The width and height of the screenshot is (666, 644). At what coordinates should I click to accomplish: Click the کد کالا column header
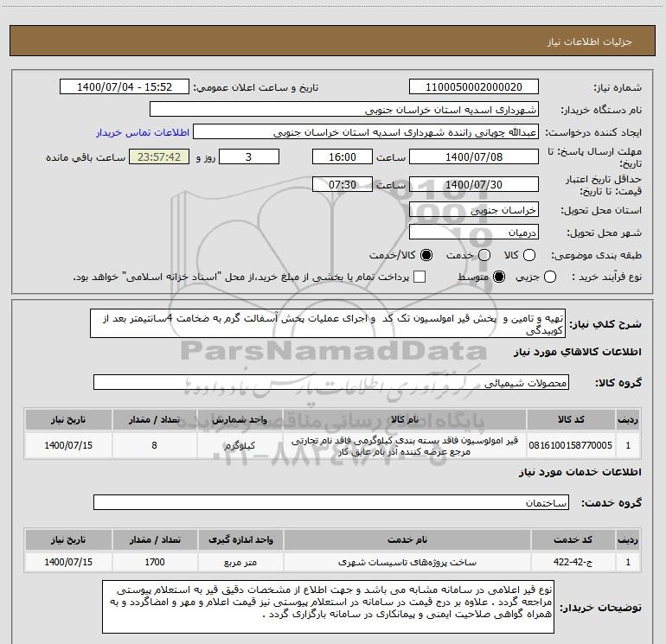[x=571, y=419]
